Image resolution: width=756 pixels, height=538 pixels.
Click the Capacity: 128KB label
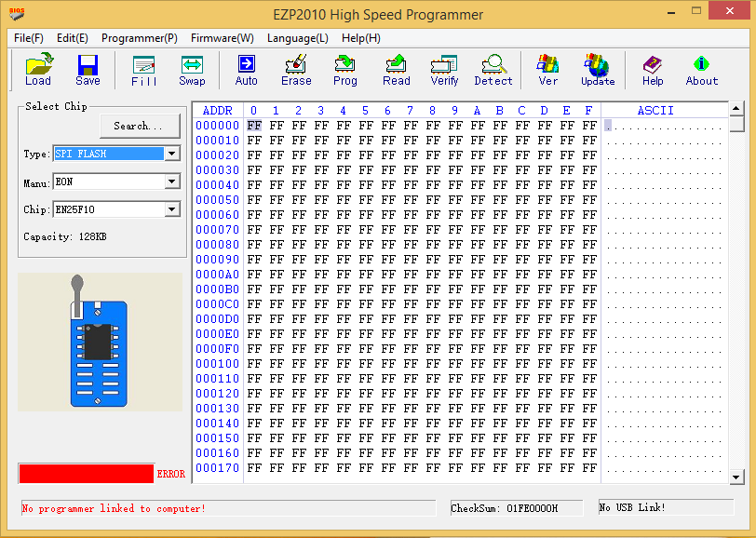click(65, 236)
